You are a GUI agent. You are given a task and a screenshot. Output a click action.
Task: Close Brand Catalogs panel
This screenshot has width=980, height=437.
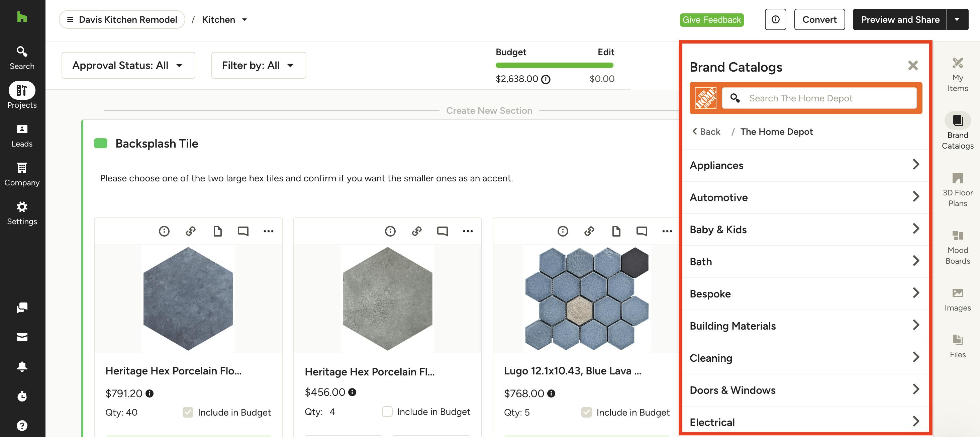point(913,66)
